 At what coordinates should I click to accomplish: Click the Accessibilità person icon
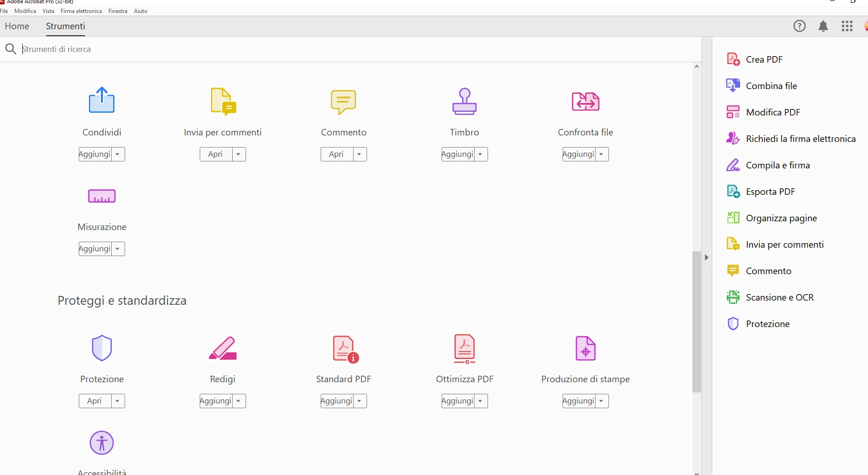tap(101, 443)
